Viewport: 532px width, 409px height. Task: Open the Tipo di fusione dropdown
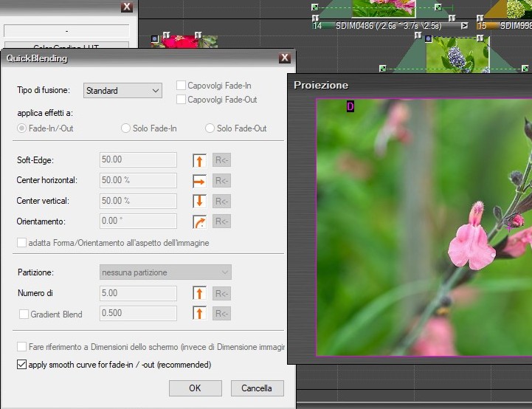(122, 91)
